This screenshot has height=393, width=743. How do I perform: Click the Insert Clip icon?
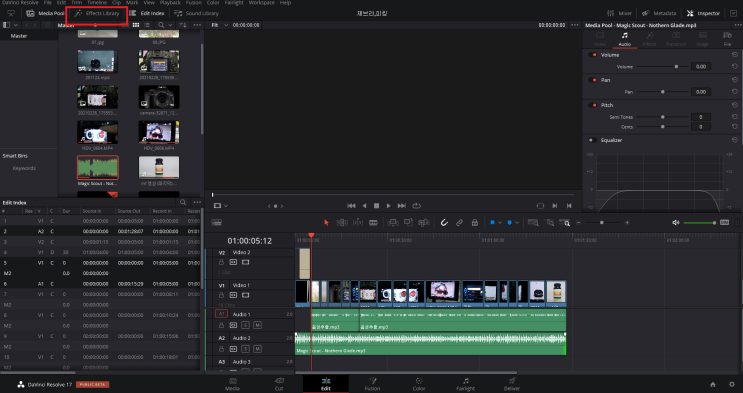click(393, 222)
